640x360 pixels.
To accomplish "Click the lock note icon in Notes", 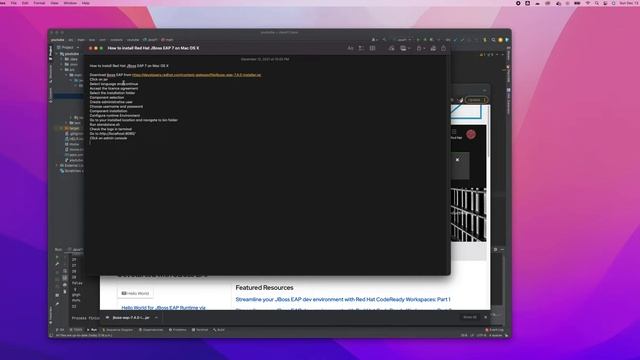I will (420, 48).
